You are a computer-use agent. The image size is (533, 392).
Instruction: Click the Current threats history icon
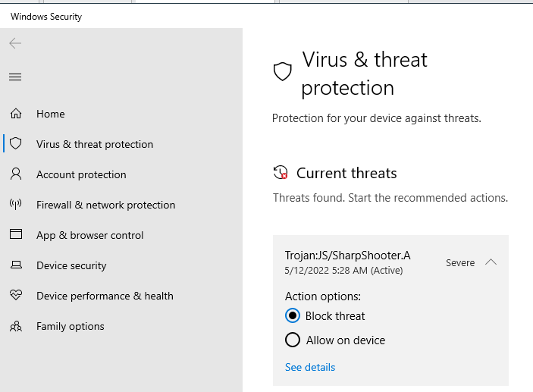[281, 173]
